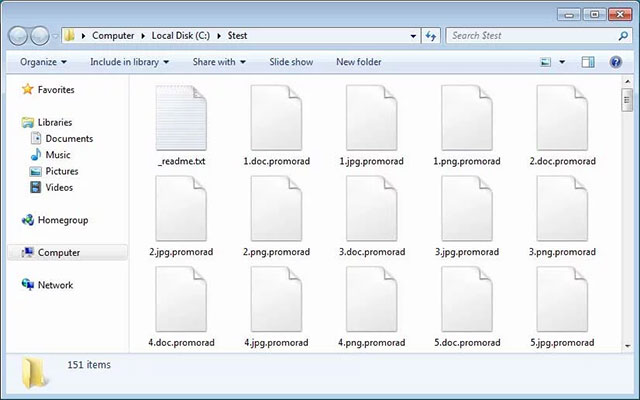Open the _readme.txt file icon
The image size is (640, 400).
tap(181, 118)
